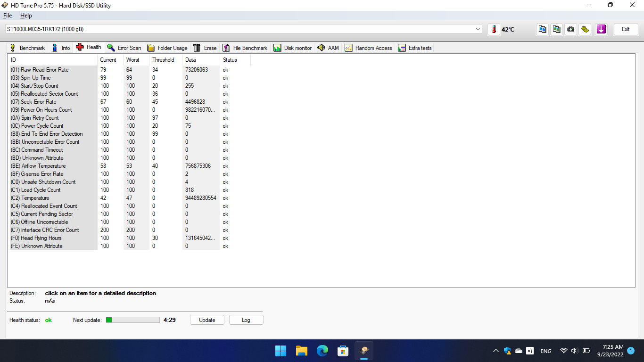This screenshot has height=362, width=644.
Task: Expand the drive selection dropdown
Action: tap(479, 29)
